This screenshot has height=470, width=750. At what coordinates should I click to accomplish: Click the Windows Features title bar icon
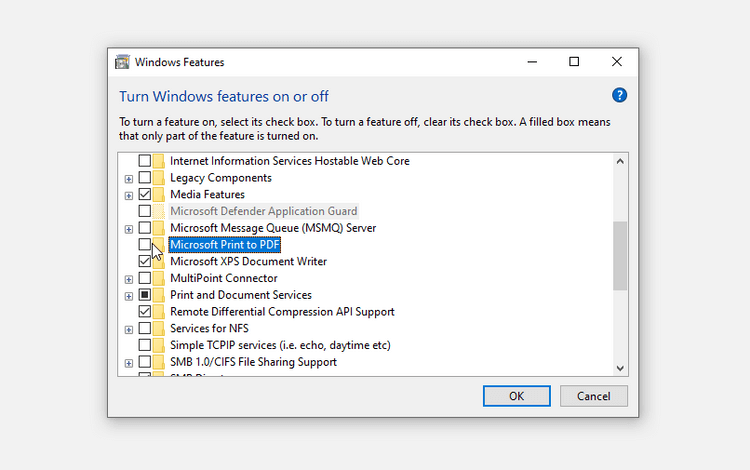(x=124, y=62)
